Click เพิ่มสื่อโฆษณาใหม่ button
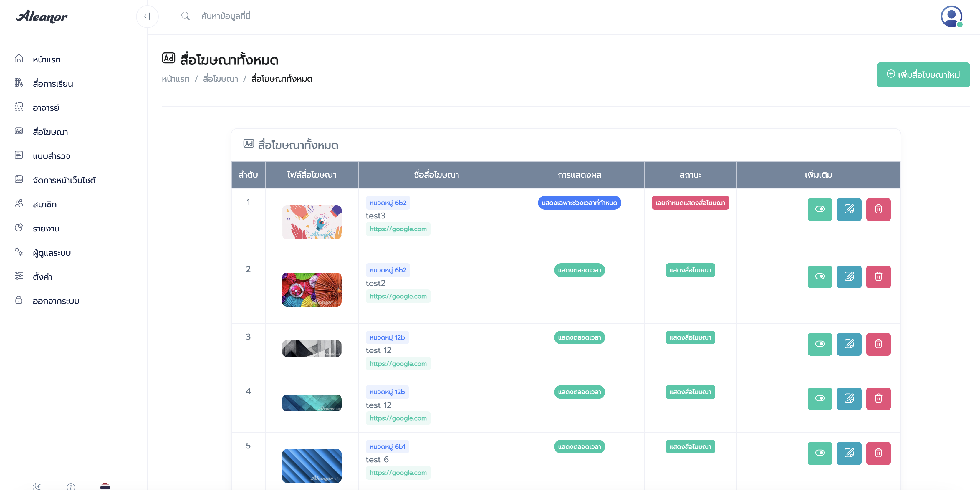 pos(923,75)
